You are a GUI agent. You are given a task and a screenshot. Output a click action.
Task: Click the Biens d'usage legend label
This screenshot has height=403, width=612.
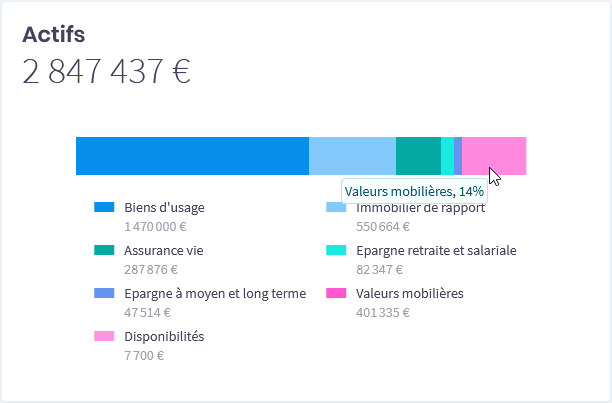click(x=164, y=208)
